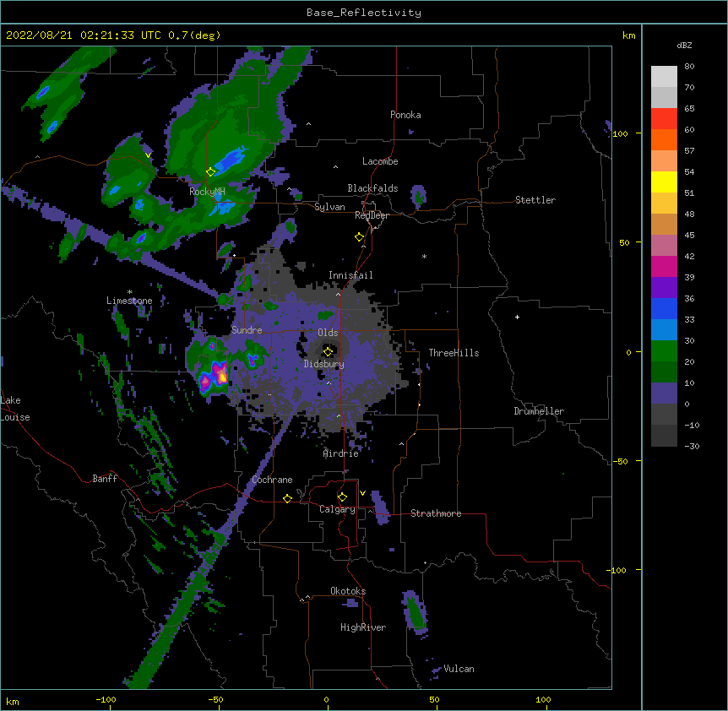Click the HighRiver label
The height and width of the screenshot is (711, 728).
tap(363, 627)
